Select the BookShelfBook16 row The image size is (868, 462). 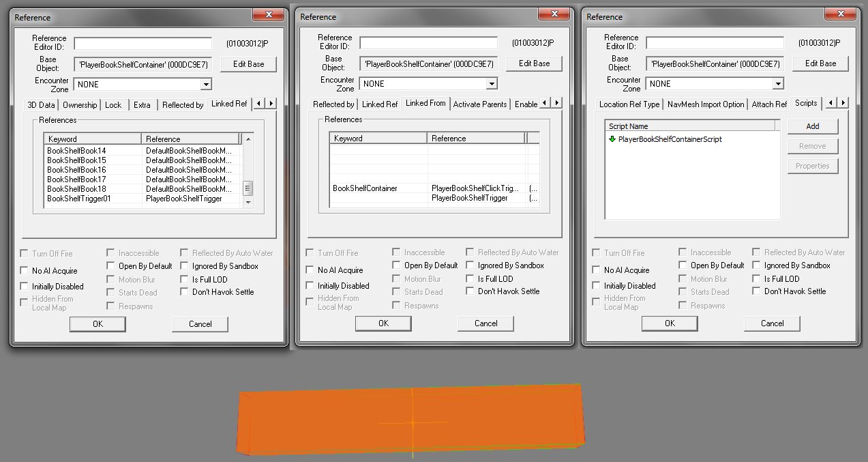[143, 170]
